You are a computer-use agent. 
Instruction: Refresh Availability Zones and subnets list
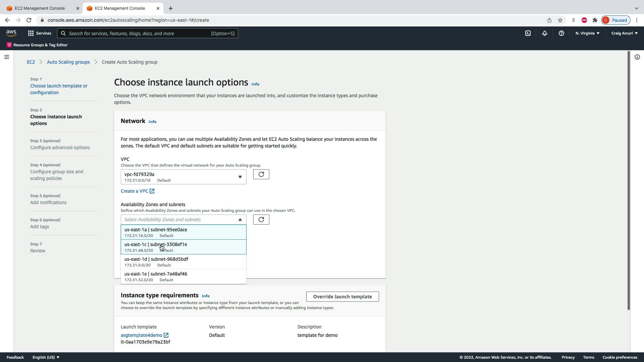[x=261, y=220]
